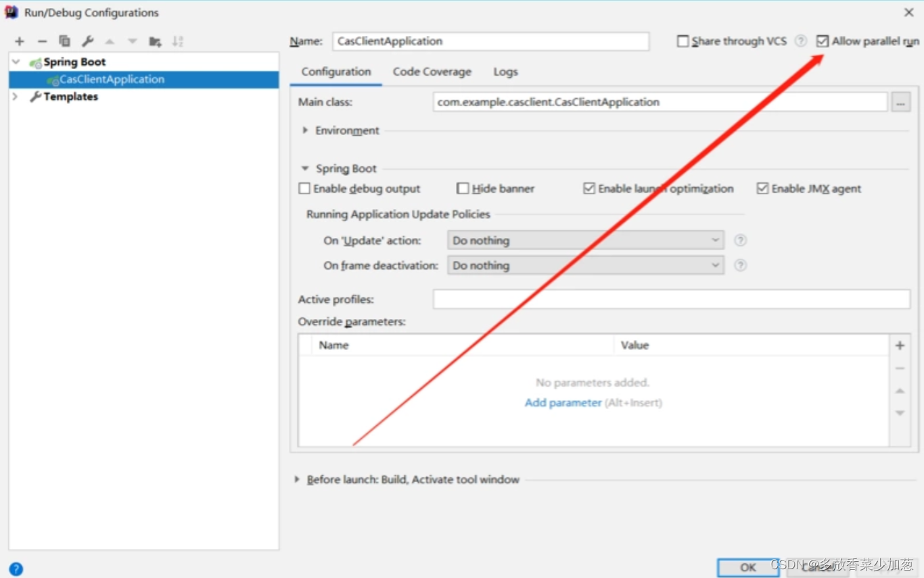This screenshot has width=924, height=578.
Task: Move configuration into new folder icon
Action: (x=155, y=41)
